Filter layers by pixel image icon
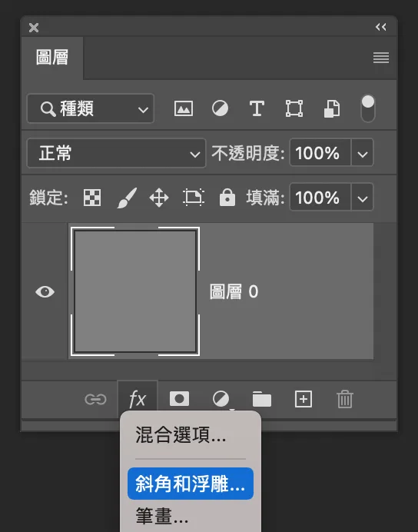The image size is (418, 532). click(184, 109)
